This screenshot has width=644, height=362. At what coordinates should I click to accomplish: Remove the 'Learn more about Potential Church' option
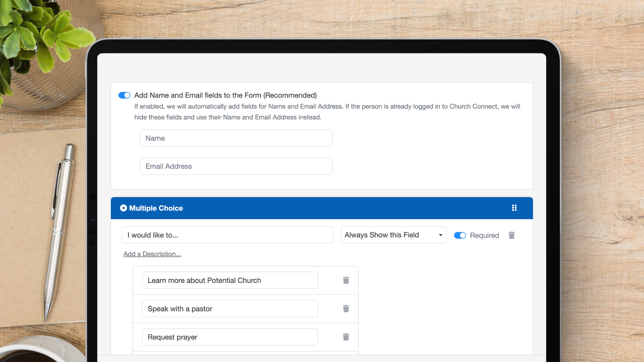tap(346, 280)
